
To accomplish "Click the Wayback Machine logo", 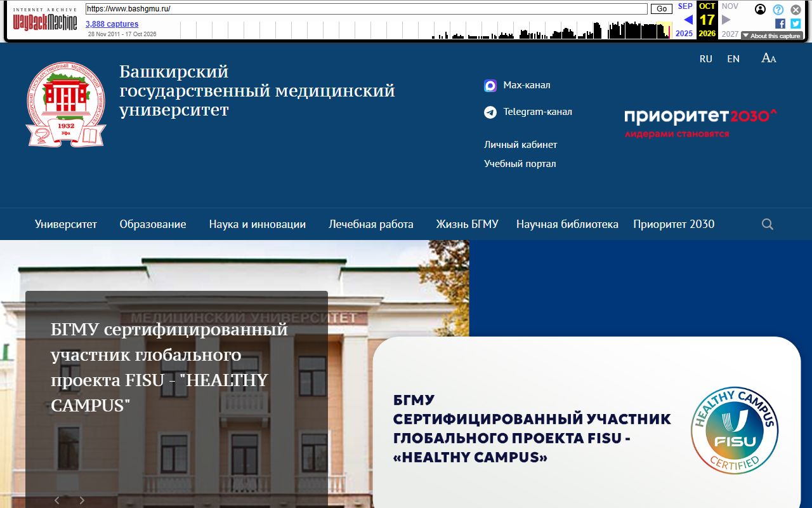I will (45, 20).
